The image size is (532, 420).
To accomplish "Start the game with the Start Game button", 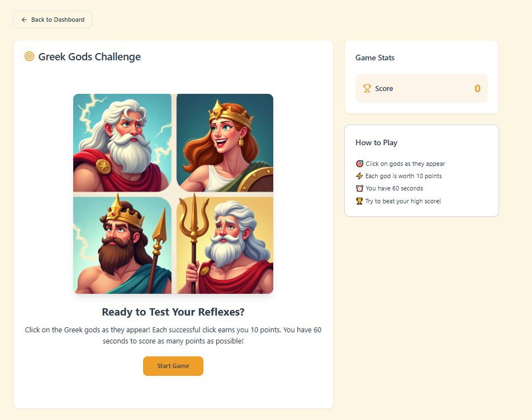I will point(173,366).
